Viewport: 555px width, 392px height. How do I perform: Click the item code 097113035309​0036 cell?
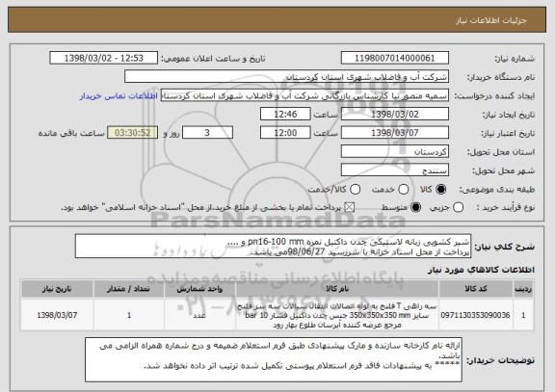(476, 315)
